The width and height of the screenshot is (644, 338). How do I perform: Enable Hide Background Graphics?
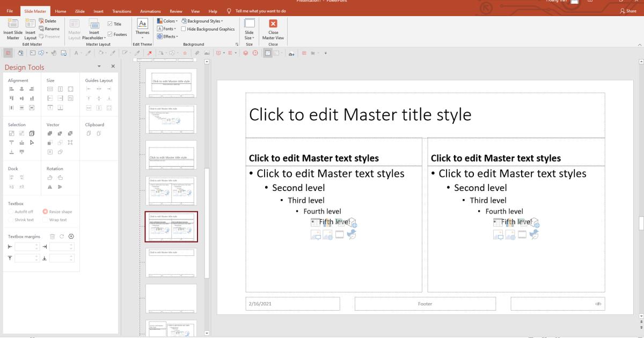click(x=182, y=28)
